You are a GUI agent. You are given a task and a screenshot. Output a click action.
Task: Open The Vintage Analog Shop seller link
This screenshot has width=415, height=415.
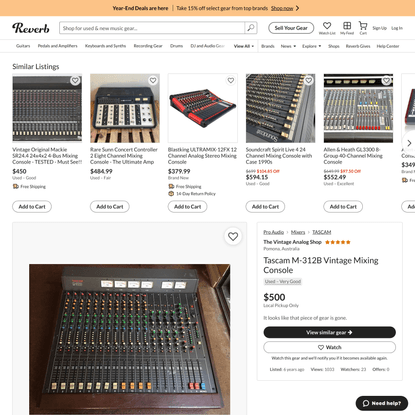pyautogui.click(x=292, y=242)
